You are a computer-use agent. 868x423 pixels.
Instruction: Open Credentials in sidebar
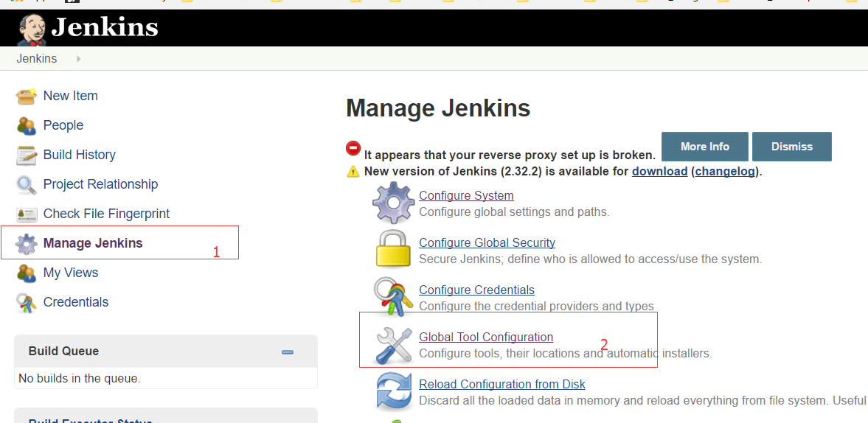click(76, 302)
